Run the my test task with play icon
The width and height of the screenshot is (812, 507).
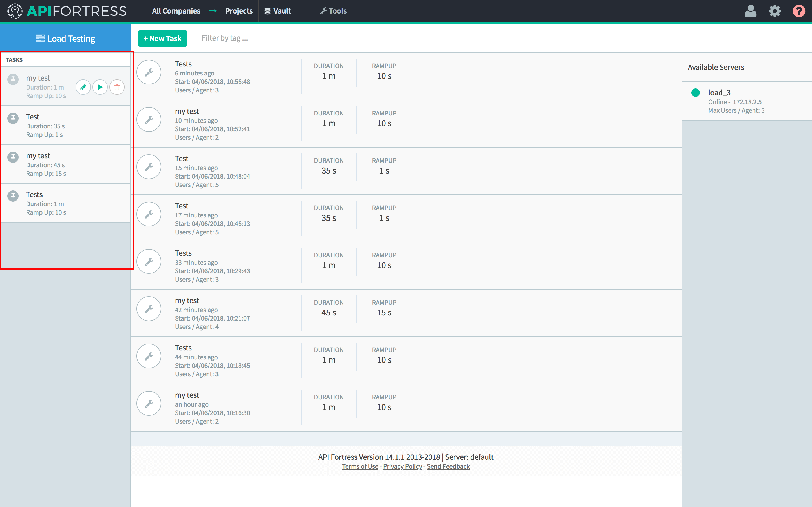point(100,87)
